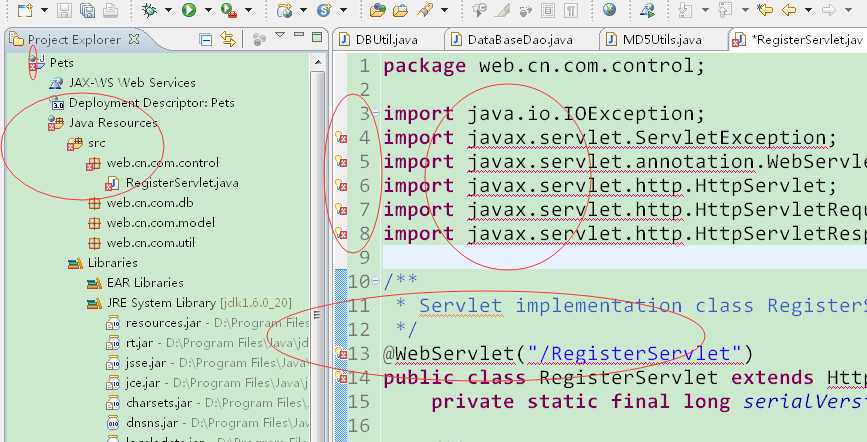The width and height of the screenshot is (867, 442).
Task: Open the New wizard dropdown arrow
Action: (44, 10)
